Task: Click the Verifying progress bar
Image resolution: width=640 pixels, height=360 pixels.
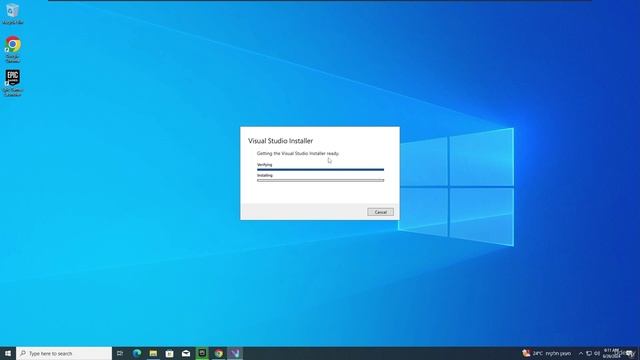Action: click(320, 169)
